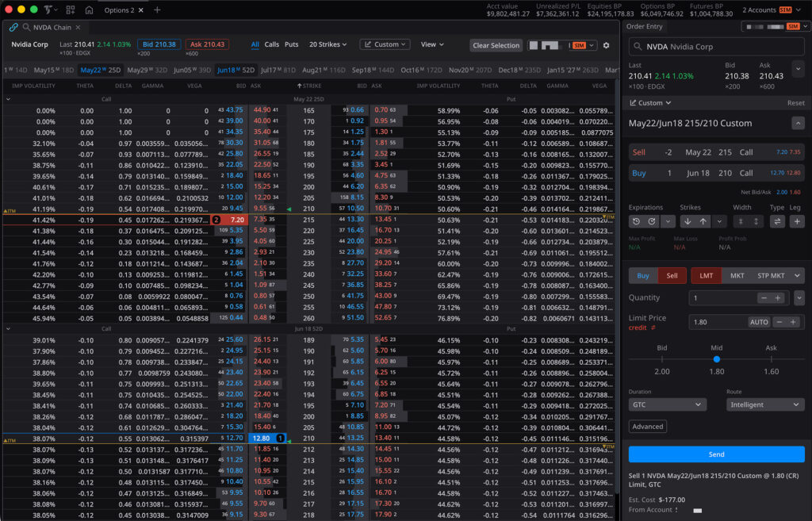The height and width of the screenshot is (521, 812).
Task: Open Custom dropdown in Order Entry
Action: (x=650, y=102)
